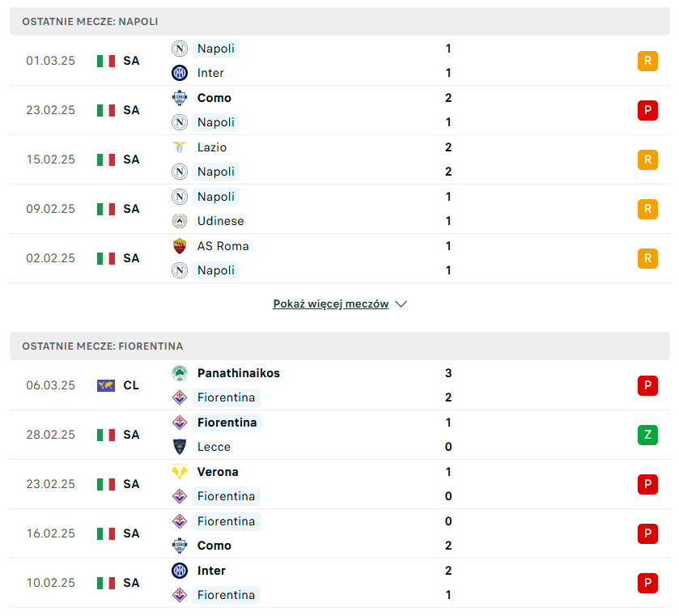Expand the Pokaż więcej meczów chevron
The height and width of the screenshot is (616, 679).
401,304
